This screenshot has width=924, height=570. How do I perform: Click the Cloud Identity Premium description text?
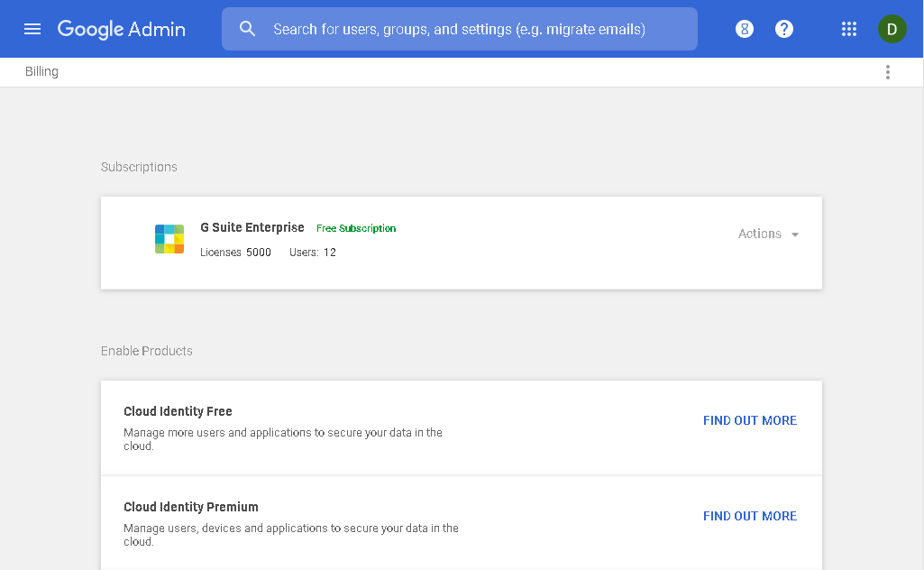click(291, 535)
